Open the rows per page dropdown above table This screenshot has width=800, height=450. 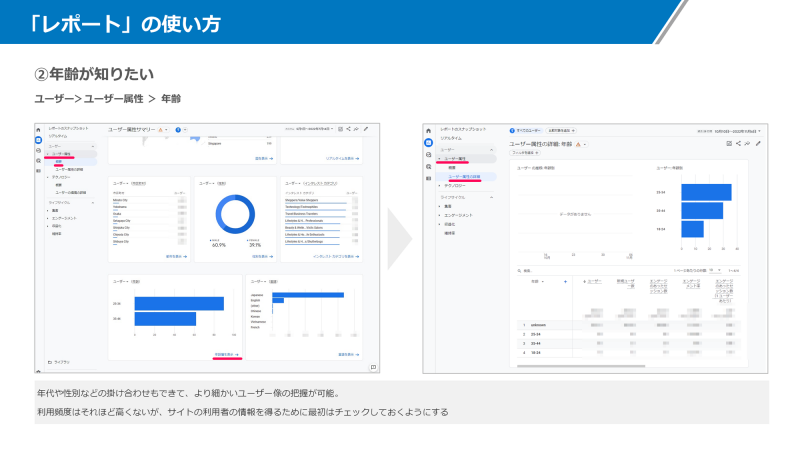[x=714, y=270]
